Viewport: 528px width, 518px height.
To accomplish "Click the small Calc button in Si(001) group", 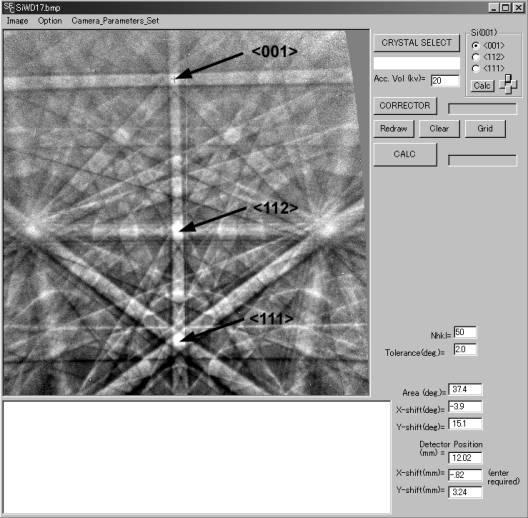I will click(482, 86).
